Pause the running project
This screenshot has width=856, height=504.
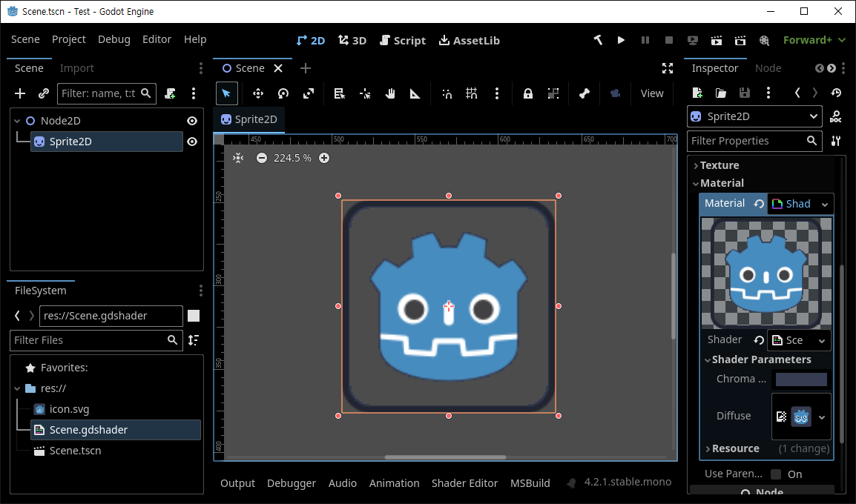[645, 40]
